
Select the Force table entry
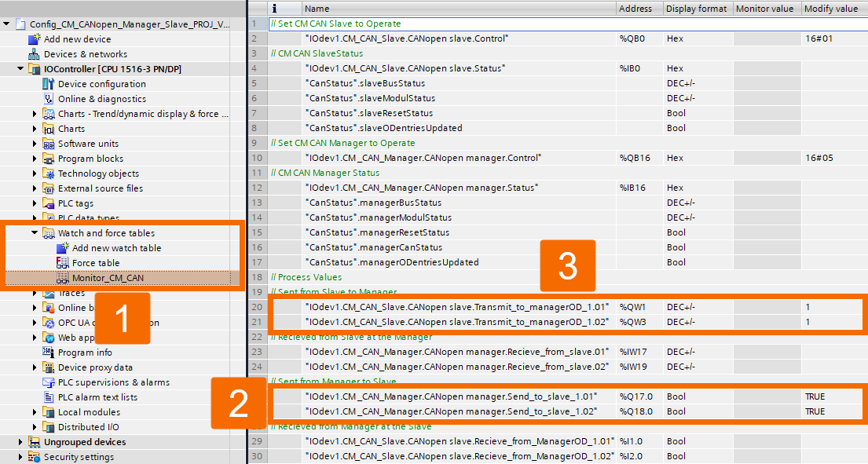[95, 263]
